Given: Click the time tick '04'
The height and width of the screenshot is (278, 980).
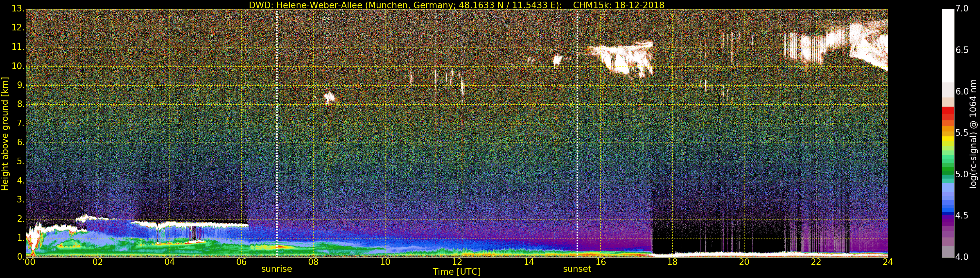Looking at the screenshot, I should (x=169, y=262).
